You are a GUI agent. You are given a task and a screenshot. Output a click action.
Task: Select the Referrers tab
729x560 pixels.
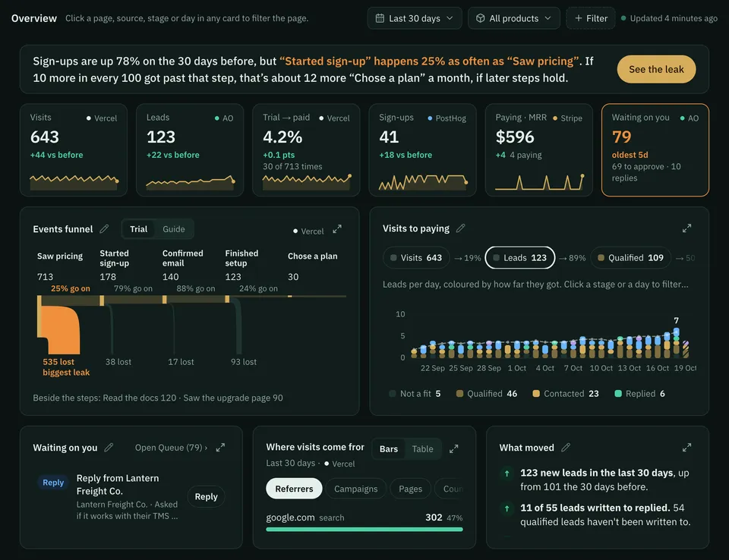click(294, 489)
